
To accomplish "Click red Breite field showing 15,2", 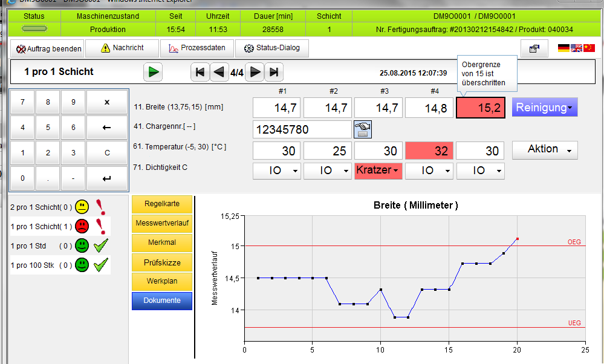I will 480,108.
